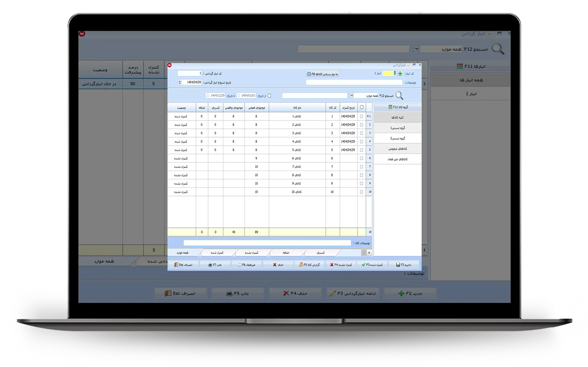Select 'انبار 1' in main window warehouse list

coord(471,94)
